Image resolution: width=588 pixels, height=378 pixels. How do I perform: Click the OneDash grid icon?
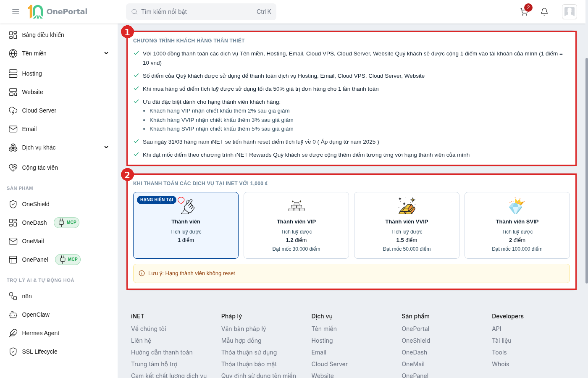pos(13,223)
